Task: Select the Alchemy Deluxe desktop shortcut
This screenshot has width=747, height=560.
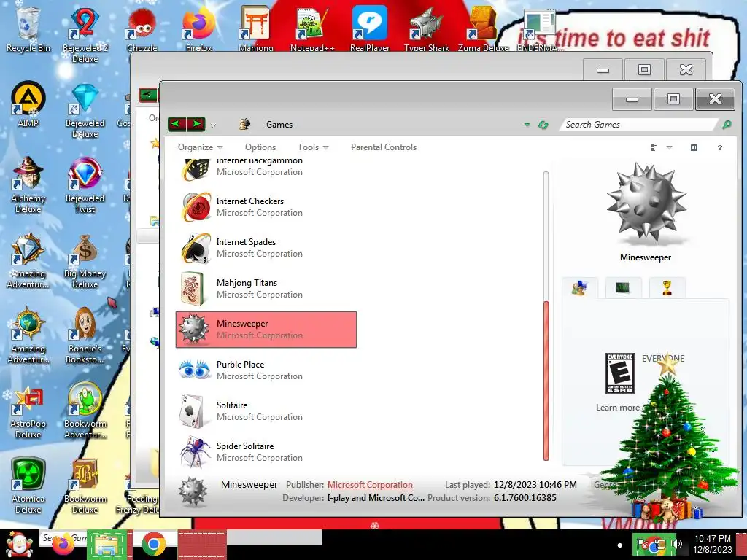Action: click(28, 186)
